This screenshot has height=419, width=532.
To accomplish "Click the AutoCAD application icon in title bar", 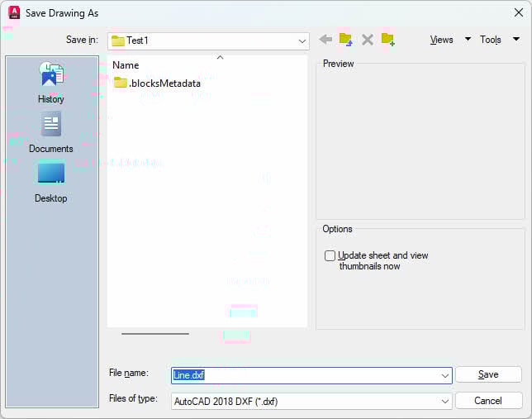I will 14,13.
